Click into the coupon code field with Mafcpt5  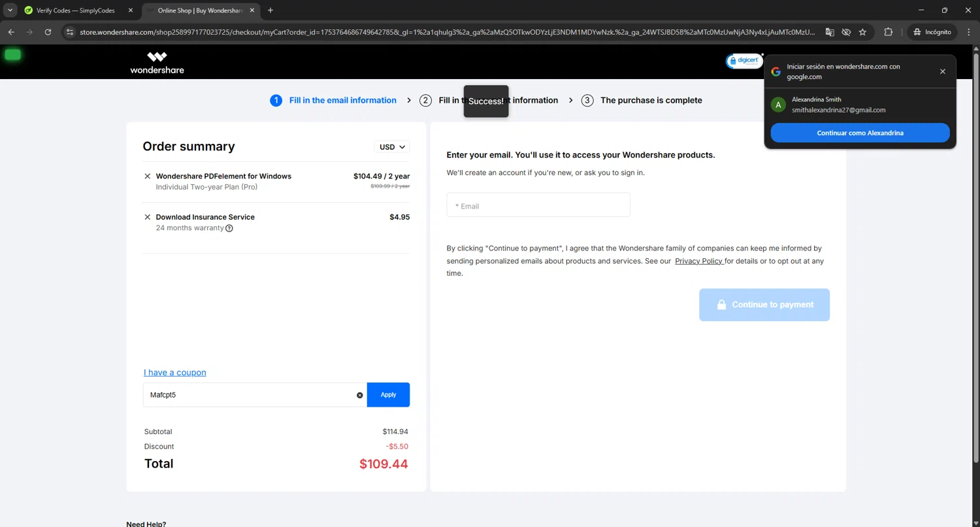[255, 395]
